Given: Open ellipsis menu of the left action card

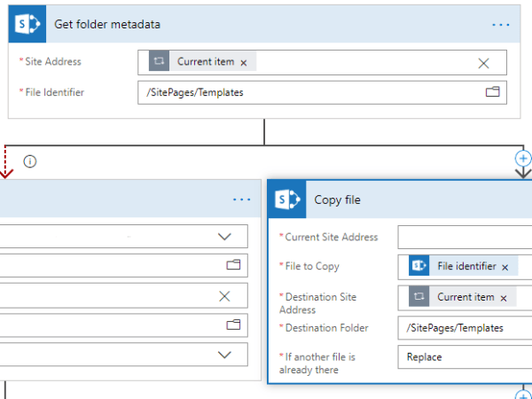Looking at the screenshot, I should click(241, 199).
